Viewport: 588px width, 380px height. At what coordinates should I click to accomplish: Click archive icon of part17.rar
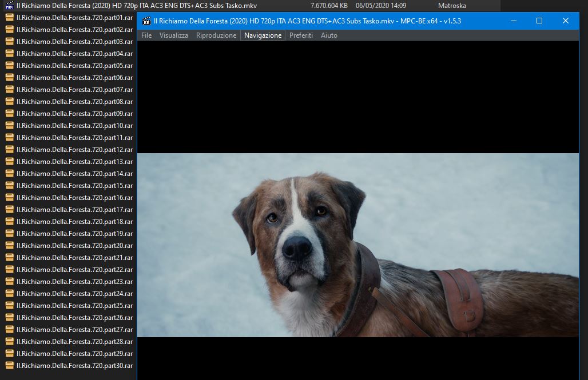[10, 210]
